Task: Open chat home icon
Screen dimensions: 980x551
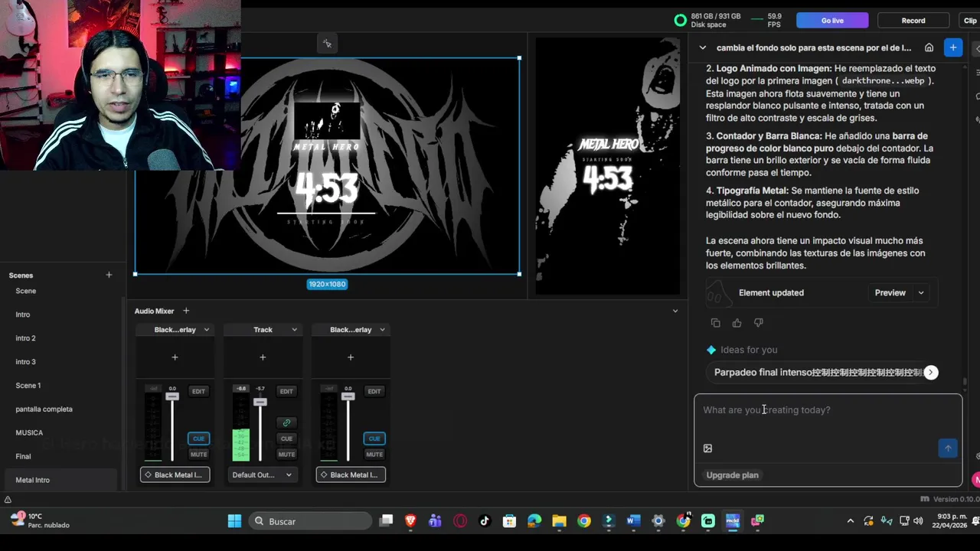Action: click(x=929, y=47)
